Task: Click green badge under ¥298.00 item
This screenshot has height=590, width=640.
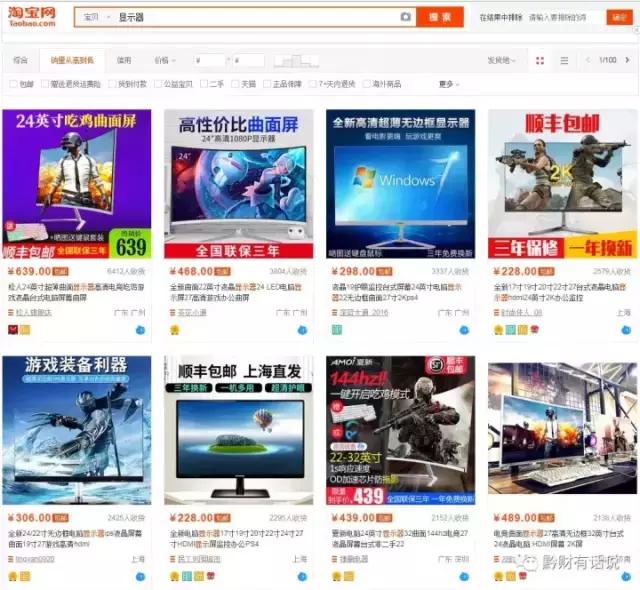Action: (337, 330)
